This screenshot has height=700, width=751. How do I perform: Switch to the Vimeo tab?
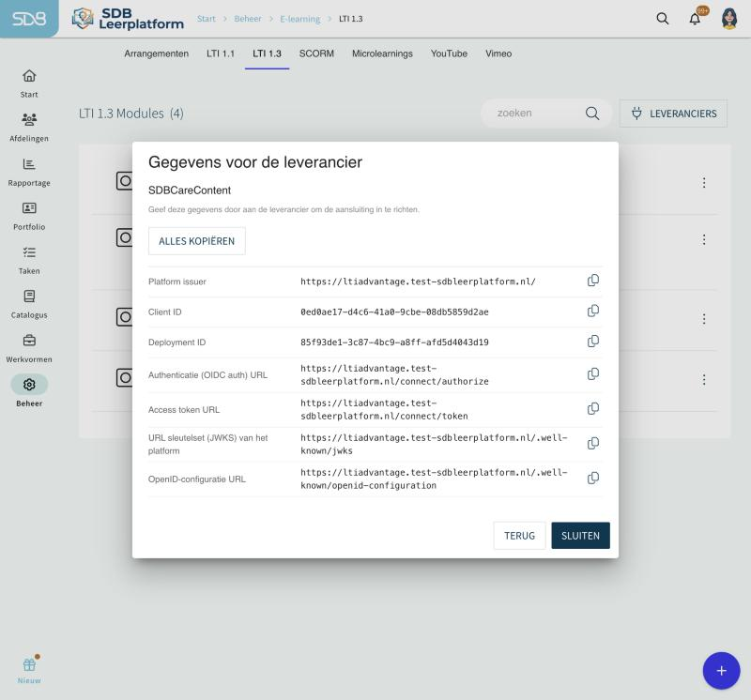498,53
